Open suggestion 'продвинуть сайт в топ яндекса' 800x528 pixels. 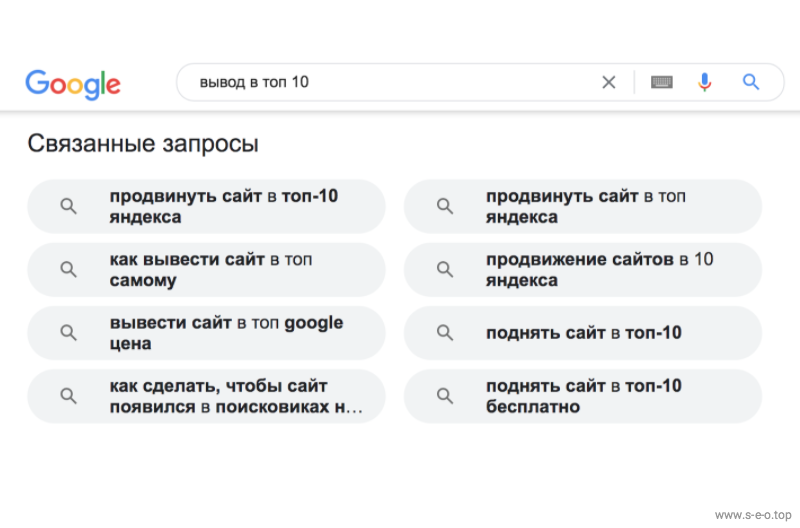(583, 207)
